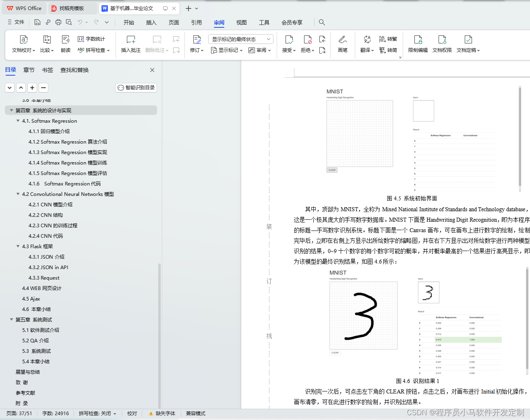Open the 文件 menu
The width and height of the screenshot is (530, 420).
coord(16,22)
